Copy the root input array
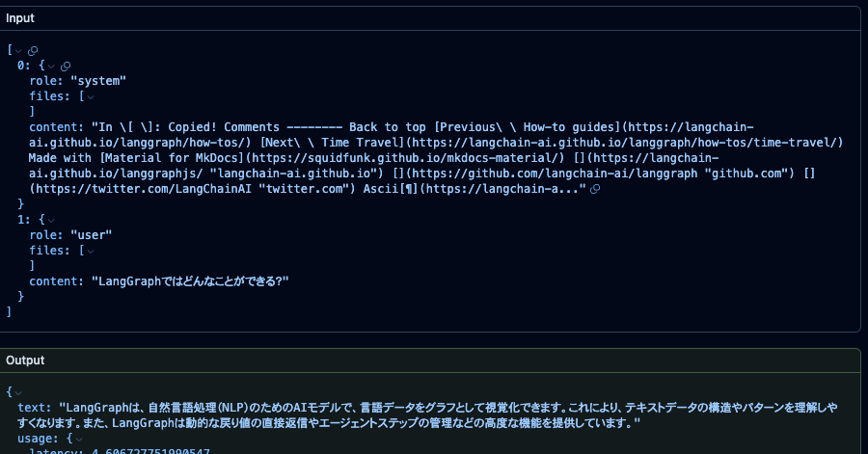868x454 pixels. (33, 51)
